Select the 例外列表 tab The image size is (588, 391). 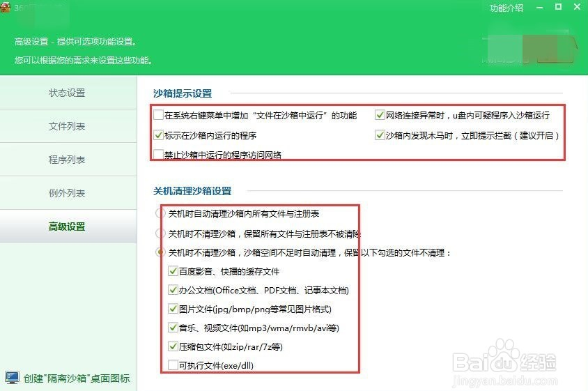[x=68, y=193]
